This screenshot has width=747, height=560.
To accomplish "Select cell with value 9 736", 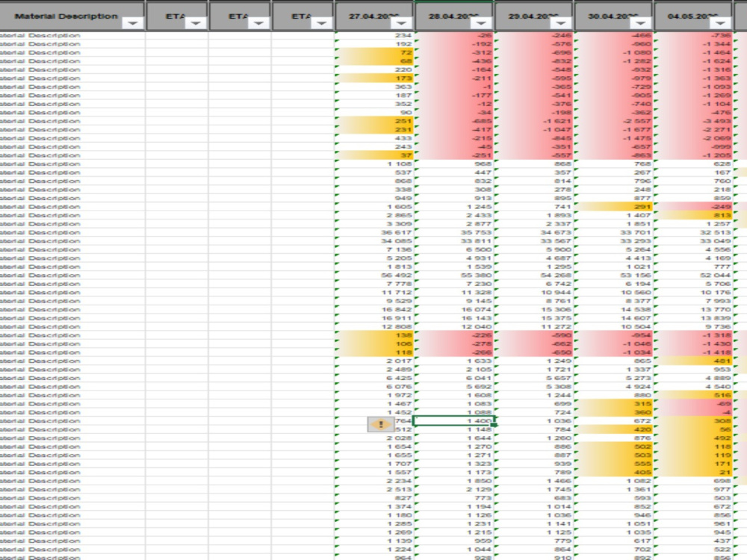I will click(x=694, y=327).
